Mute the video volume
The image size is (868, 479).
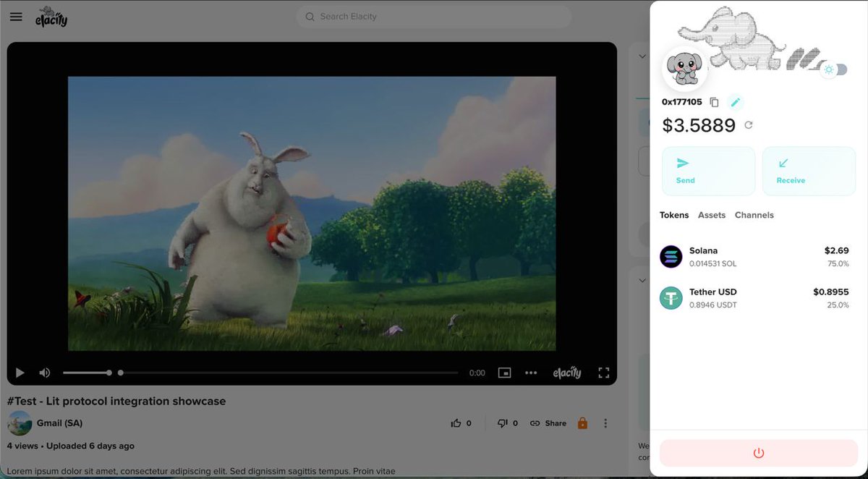[x=45, y=373]
